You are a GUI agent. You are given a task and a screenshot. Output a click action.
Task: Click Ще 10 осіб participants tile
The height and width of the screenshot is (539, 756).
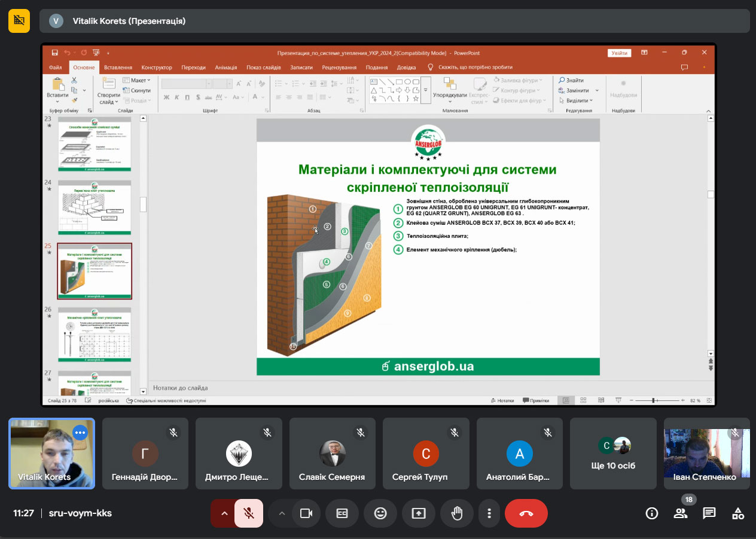[x=613, y=454]
